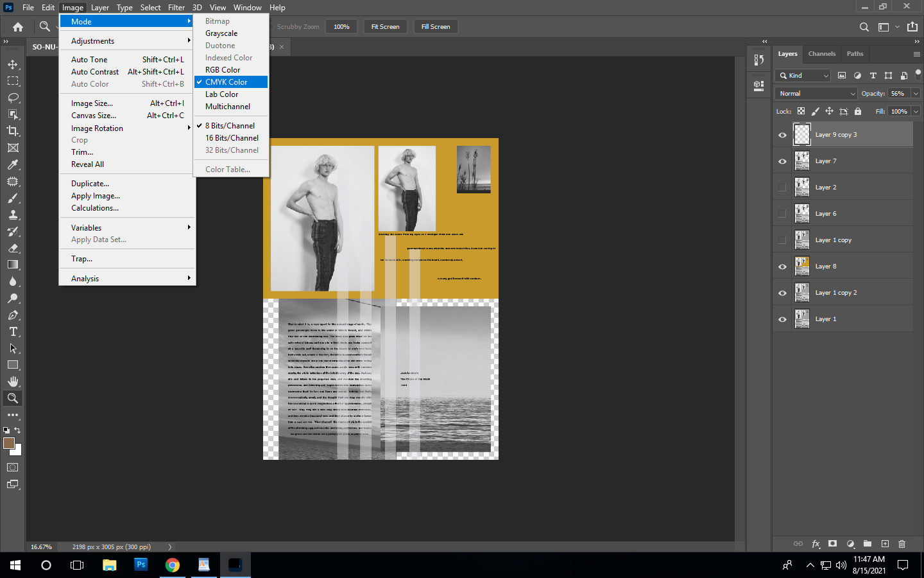The image size is (924, 578).
Task: Open Fill dropdown arrow
Action: coord(916,111)
